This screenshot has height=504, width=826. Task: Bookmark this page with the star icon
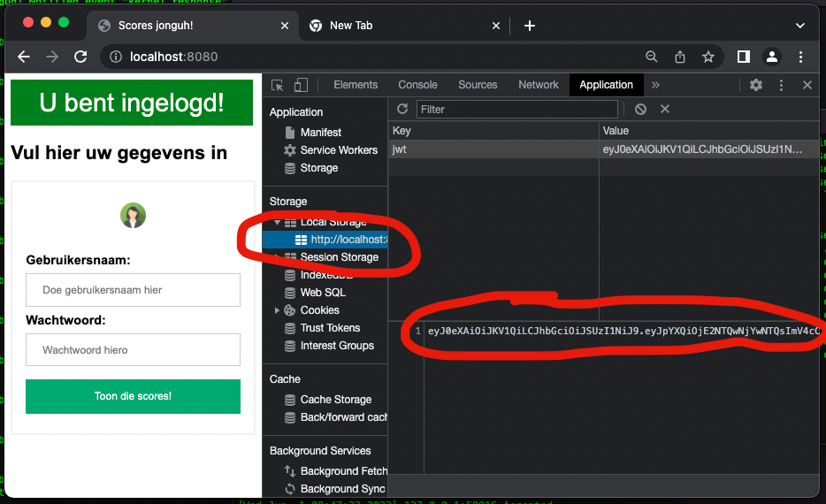point(708,57)
